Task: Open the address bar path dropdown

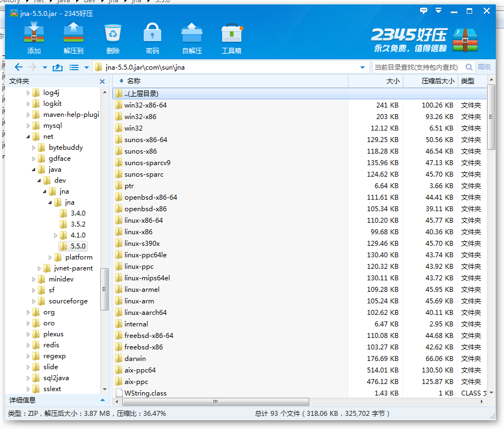Action: tap(361, 66)
